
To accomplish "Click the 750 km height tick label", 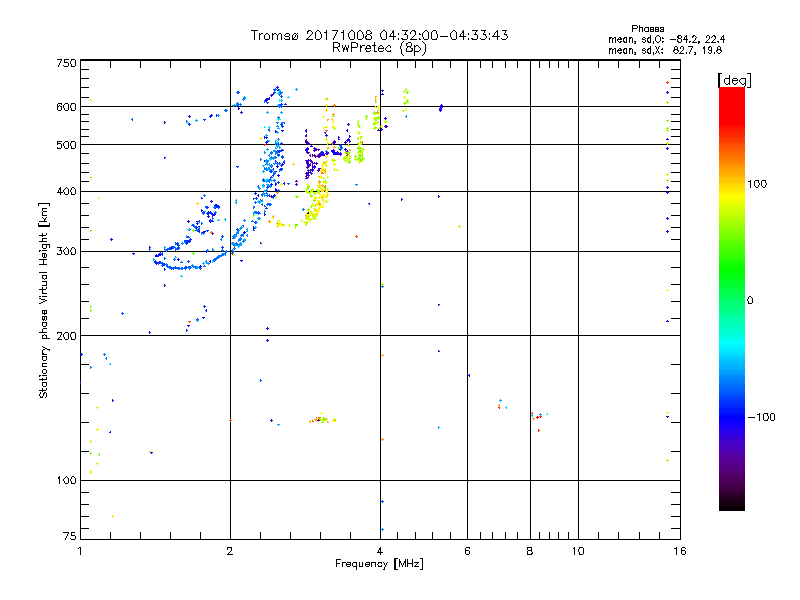I will point(66,63).
